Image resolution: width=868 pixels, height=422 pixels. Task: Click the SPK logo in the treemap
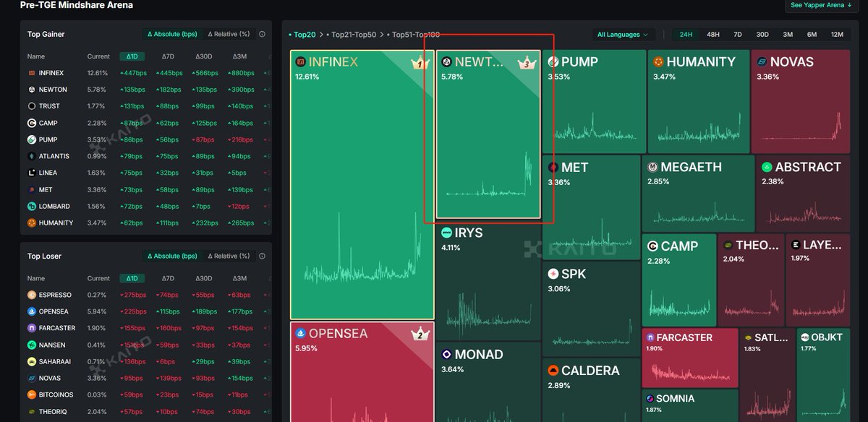click(x=553, y=274)
